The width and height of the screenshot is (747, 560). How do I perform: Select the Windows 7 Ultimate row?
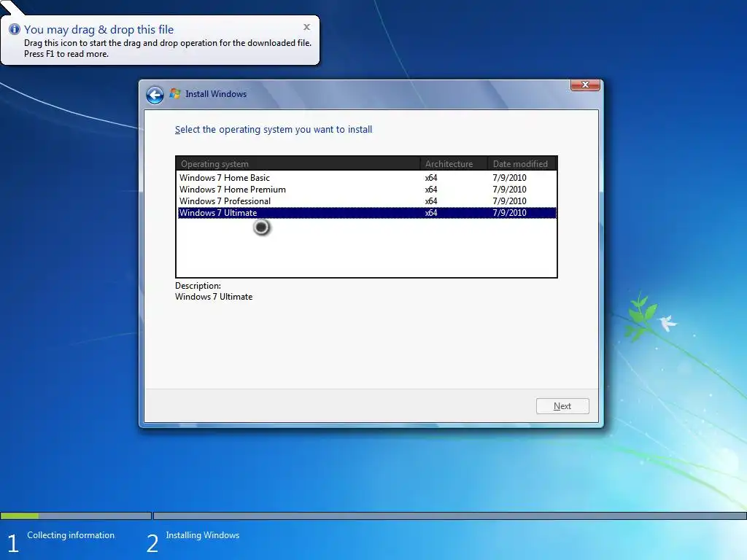(x=367, y=213)
